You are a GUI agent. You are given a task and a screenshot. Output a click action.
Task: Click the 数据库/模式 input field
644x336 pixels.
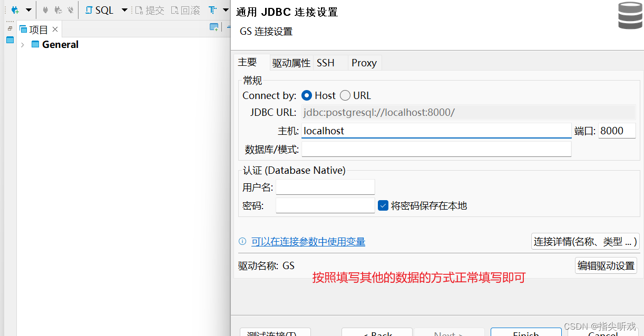[436, 149]
